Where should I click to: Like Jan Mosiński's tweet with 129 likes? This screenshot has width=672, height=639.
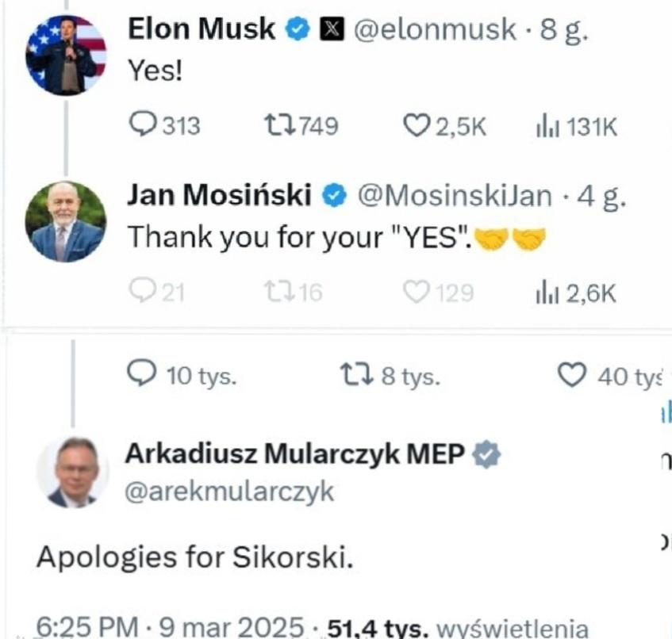click(416, 293)
